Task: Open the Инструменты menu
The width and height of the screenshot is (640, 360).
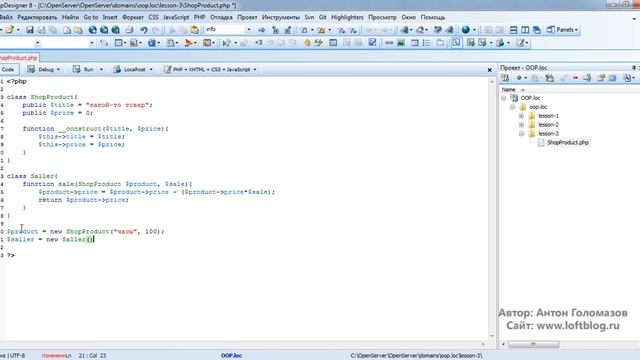Action: [x=281, y=18]
